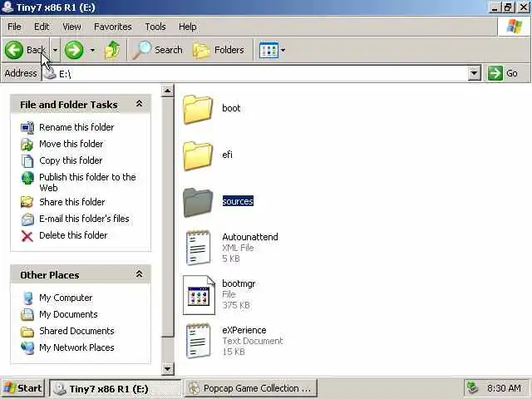The height and width of the screenshot is (399, 532).
Task: Select the bootmgr file icon
Action: (199, 295)
